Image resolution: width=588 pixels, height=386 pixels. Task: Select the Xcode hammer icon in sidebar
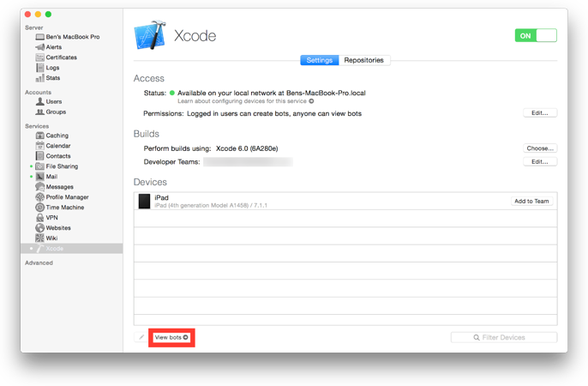[x=39, y=249]
